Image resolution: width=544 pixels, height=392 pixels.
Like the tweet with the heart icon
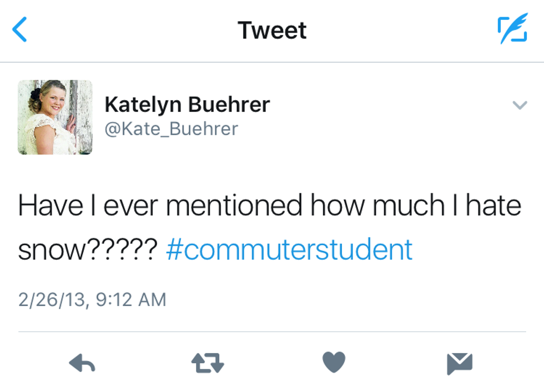pos(334,363)
